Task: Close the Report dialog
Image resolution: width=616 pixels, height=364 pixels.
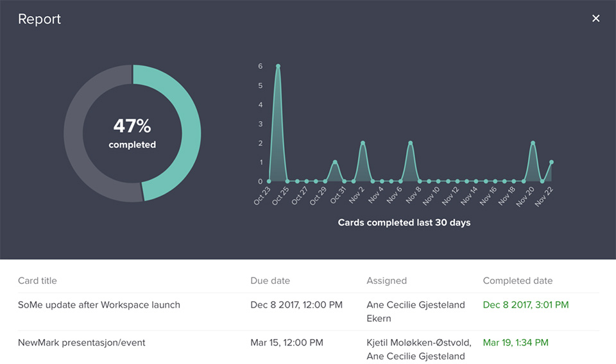Action: click(x=595, y=19)
